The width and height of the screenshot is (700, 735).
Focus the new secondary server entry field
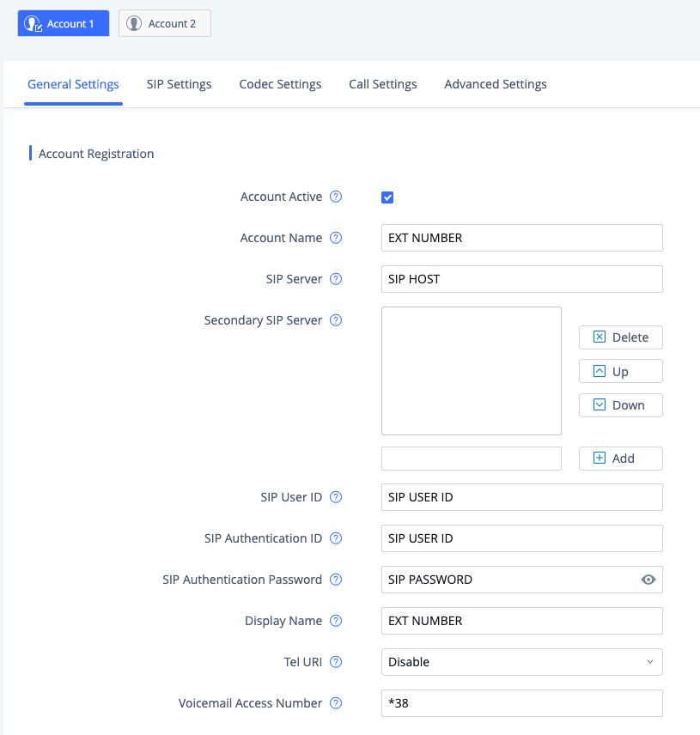tap(472, 459)
